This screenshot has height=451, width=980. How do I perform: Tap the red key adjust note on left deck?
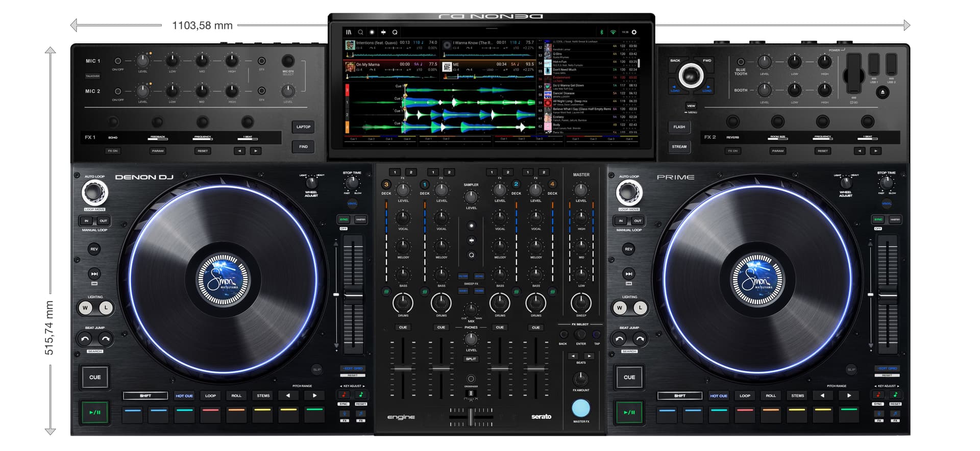tap(344, 395)
